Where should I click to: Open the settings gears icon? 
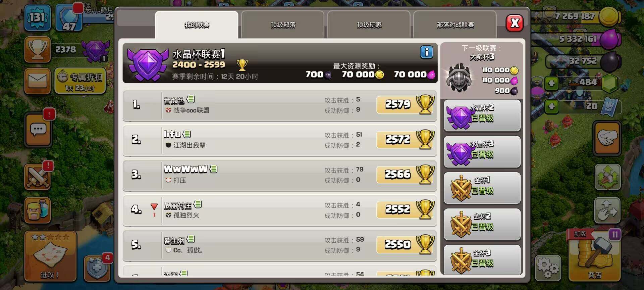click(x=548, y=268)
